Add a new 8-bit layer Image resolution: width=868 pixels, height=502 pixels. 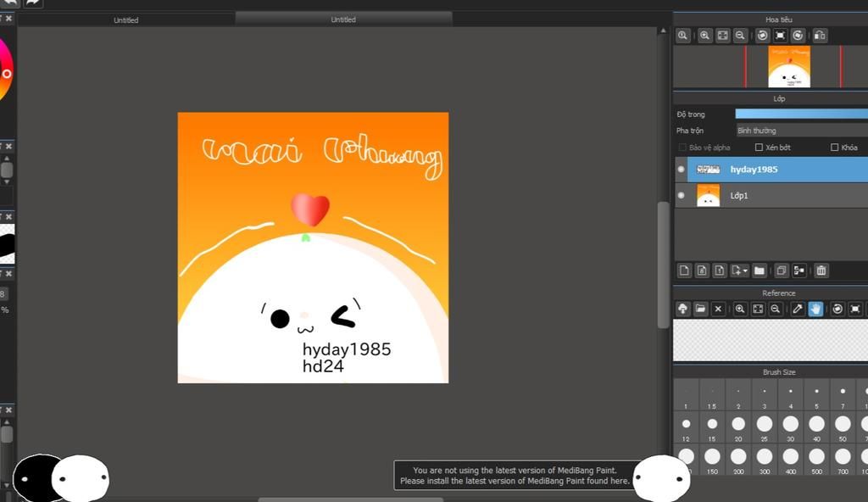click(x=702, y=271)
